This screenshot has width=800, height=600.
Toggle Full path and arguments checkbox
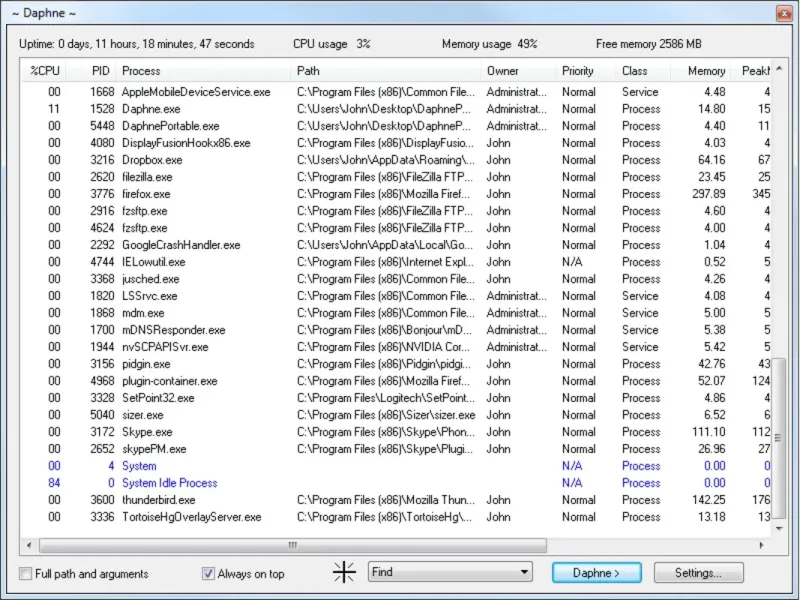[26, 573]
